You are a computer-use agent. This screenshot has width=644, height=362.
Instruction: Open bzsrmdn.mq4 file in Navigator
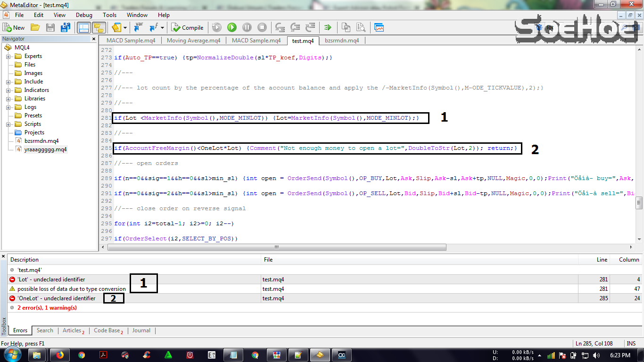pos(41,141)
